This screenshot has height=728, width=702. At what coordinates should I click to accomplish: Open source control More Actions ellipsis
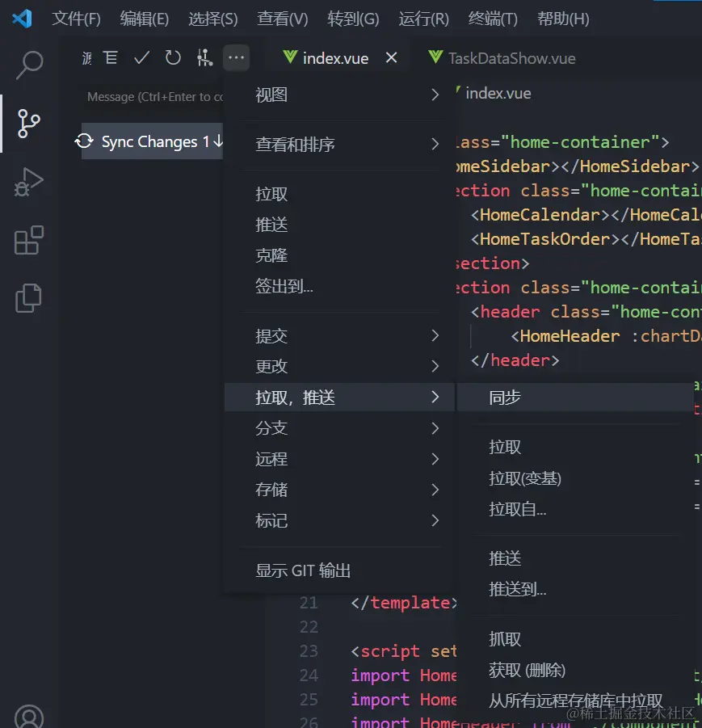click(237, 57)
